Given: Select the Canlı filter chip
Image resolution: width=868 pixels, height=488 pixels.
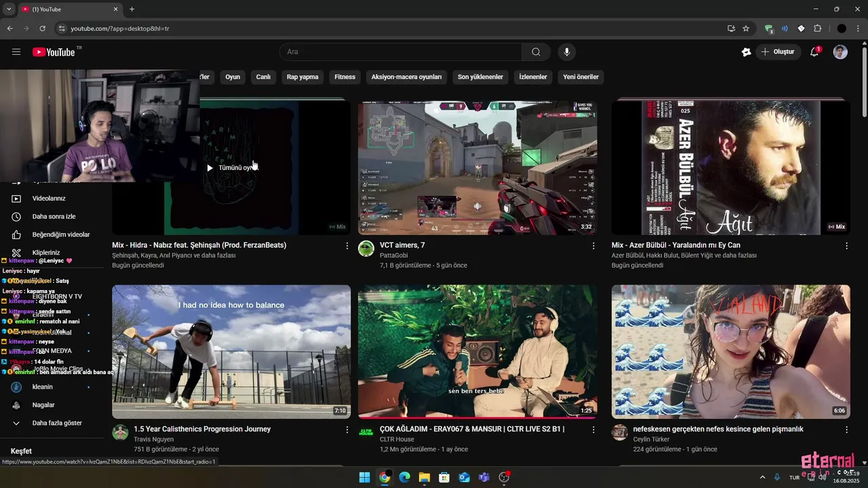Looking at the screenshot, I should tap(263, 77).
